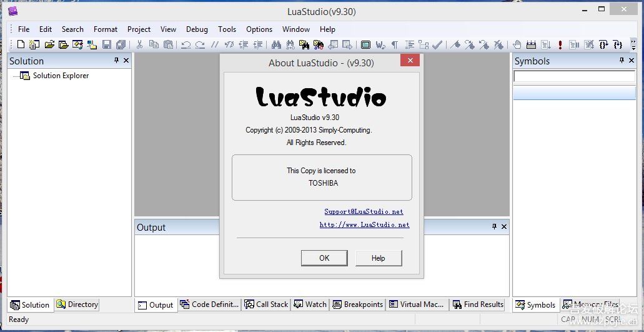The width and height of the screenshot is (644, 332).
Task: Click the Comment selection (//) icon
Action: pyautogui.click(x=214, y=44)
